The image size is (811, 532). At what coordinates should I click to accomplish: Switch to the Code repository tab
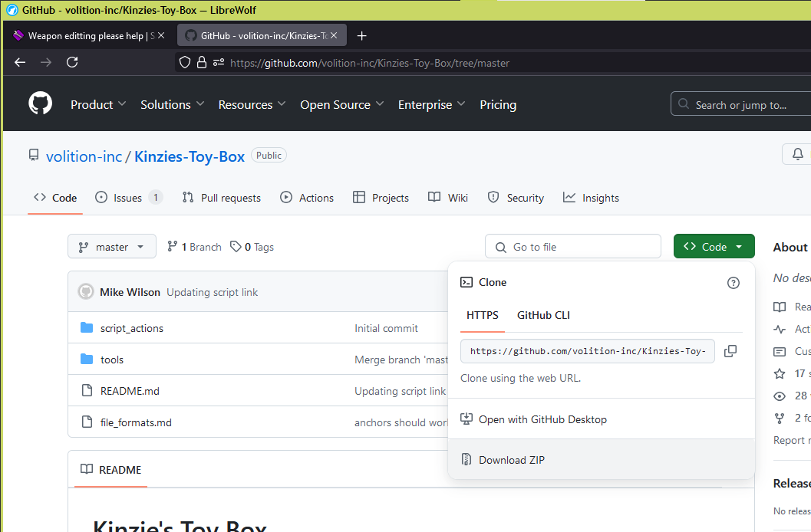[x=54, y=198]
